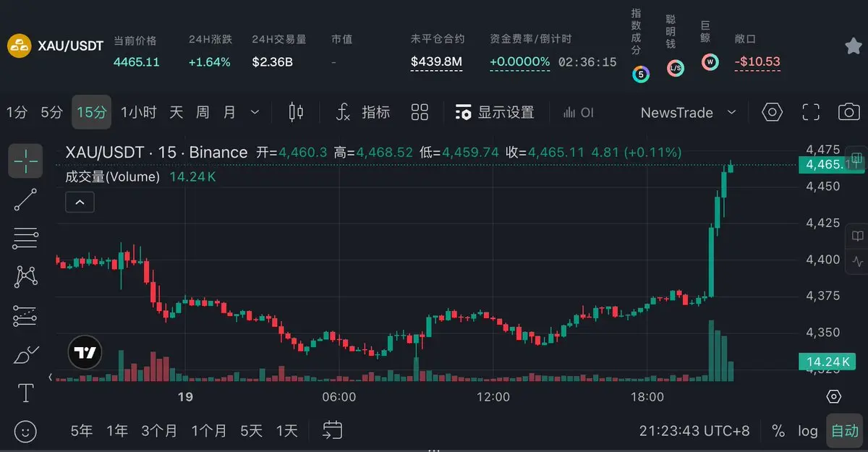
Task: Expand more timeframe options chevron
Action: tap(255, 112)
